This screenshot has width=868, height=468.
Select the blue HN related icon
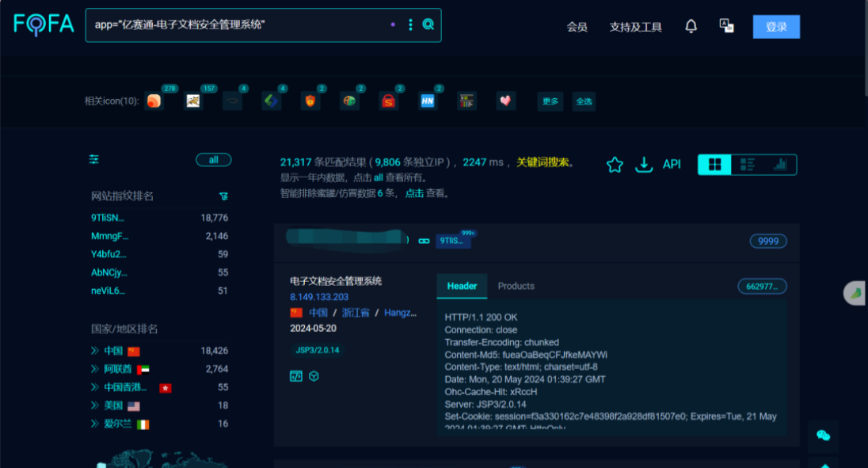(x=428, y=101)
